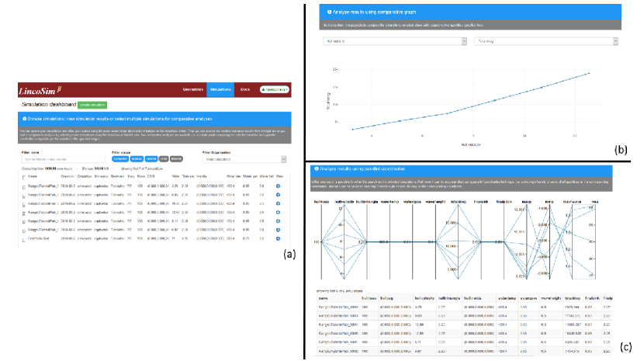Click the green Create simulation button
Viewport: 644px width, 361px height.
(92, 106)
